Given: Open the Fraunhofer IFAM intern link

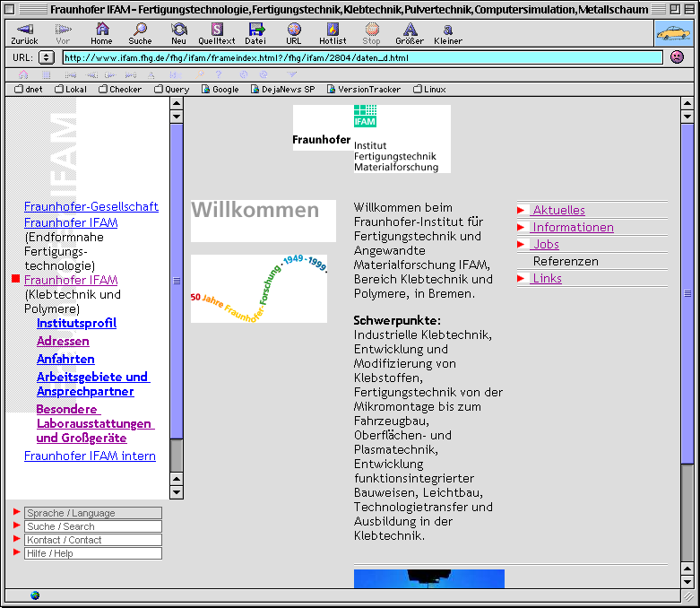Looking at the screenshot, I should point(90,456).
